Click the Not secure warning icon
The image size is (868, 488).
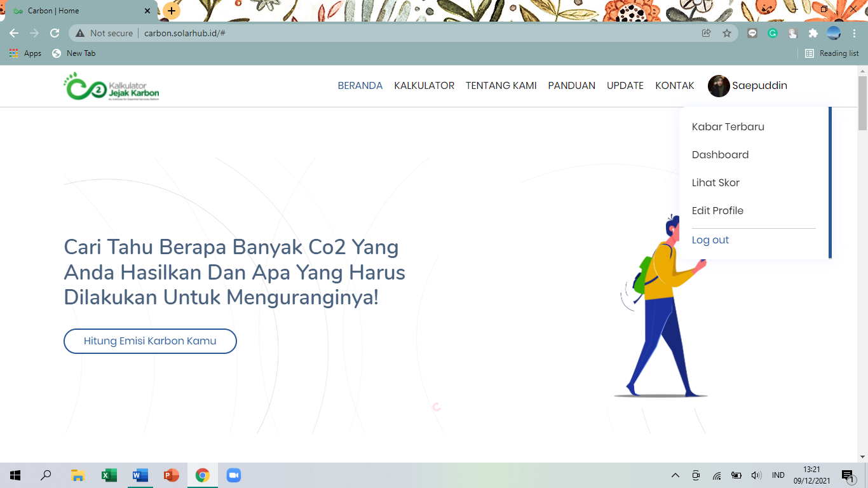[x=80, y=33]
